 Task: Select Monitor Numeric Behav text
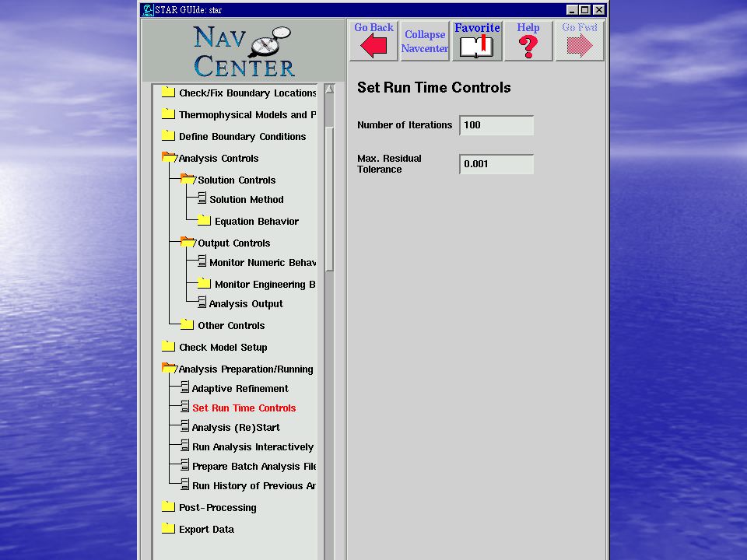coord(263,263)
